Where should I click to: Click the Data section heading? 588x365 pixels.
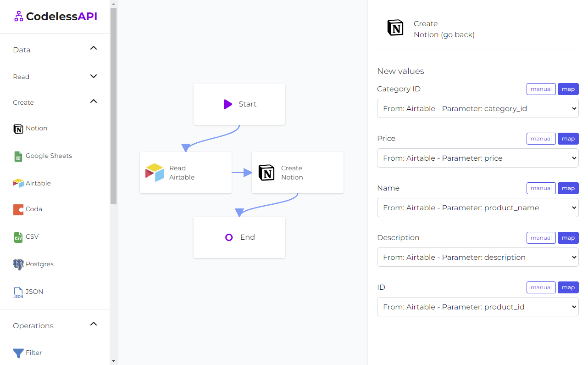[22, 50]
